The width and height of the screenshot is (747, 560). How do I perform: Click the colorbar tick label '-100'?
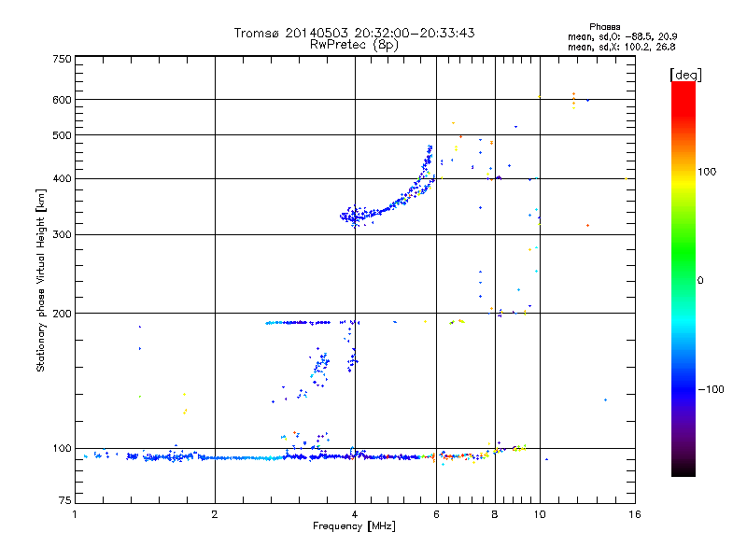tap(711, 389)
